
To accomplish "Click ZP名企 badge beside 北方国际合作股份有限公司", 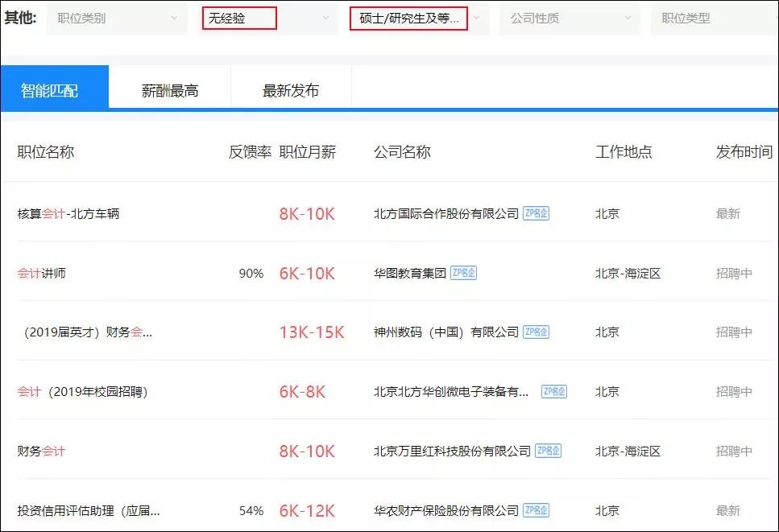I will 536,213.
